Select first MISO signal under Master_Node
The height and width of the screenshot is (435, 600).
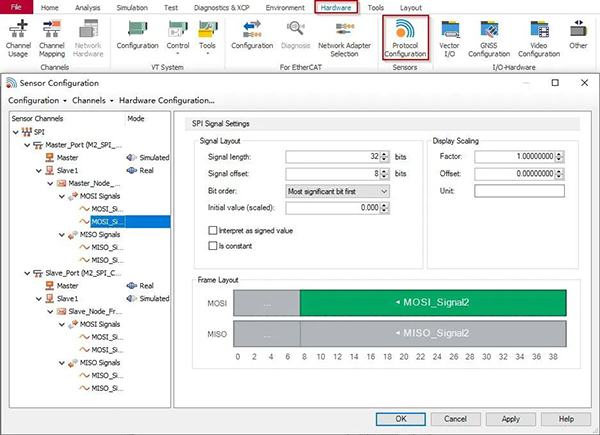pyautogui.click(x=107, y=247)
